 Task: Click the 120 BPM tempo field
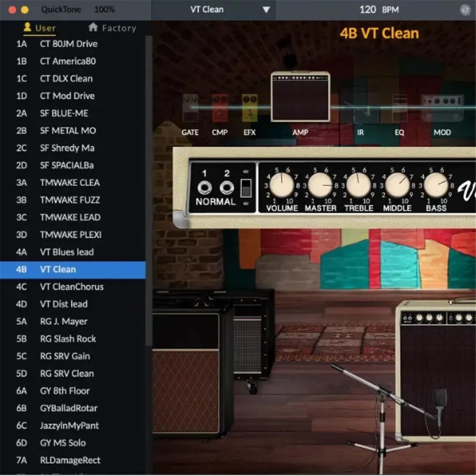tap(378, 10)
